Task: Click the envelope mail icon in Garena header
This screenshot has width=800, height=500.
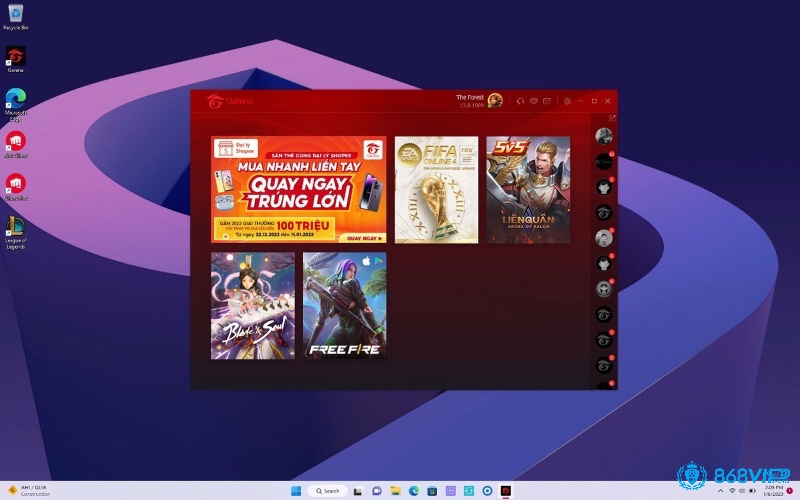Action: tap(547, 101)
